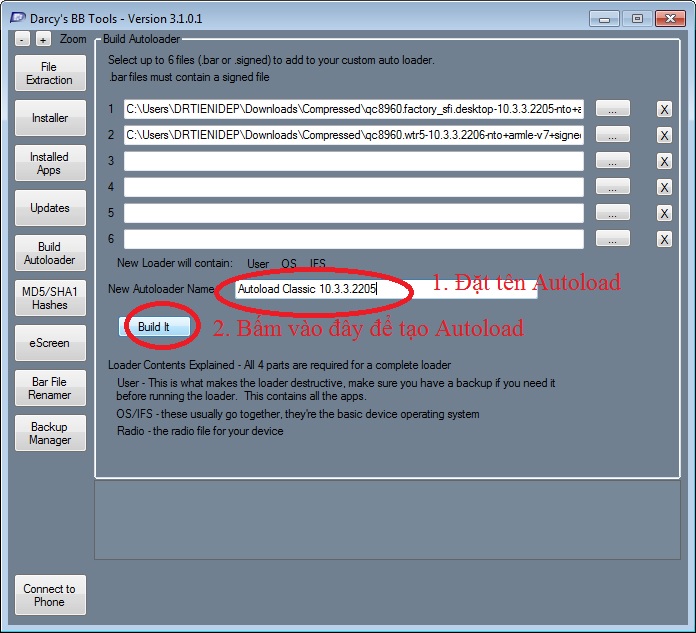Click the zoom in plus button
This screenshot has height=633, width=696.
[43, 39]
